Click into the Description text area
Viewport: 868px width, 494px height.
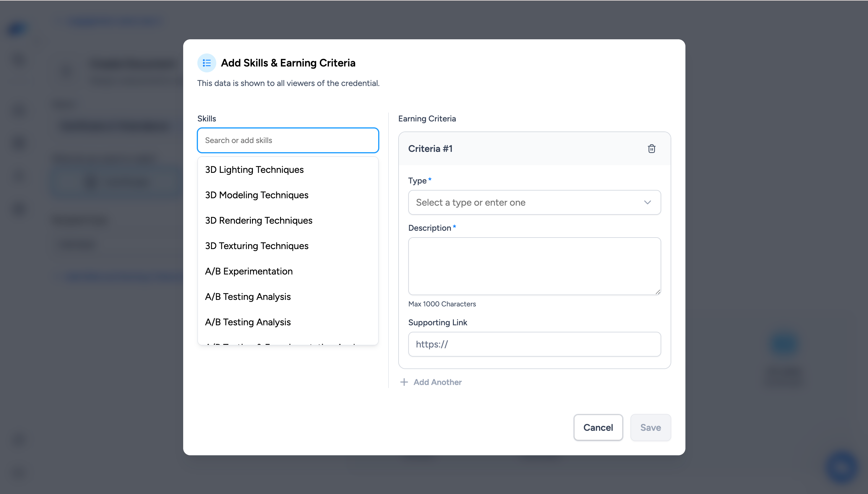click(534, 266)
